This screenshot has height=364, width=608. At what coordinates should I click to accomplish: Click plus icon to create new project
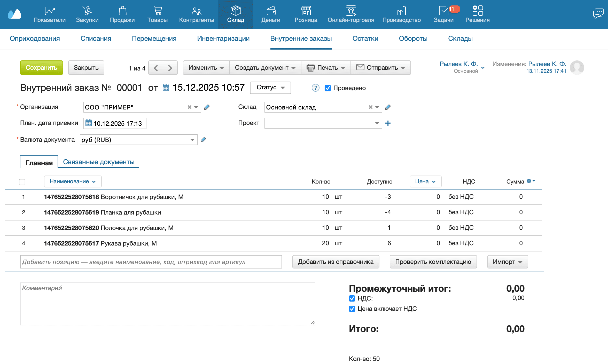point(388,123)
